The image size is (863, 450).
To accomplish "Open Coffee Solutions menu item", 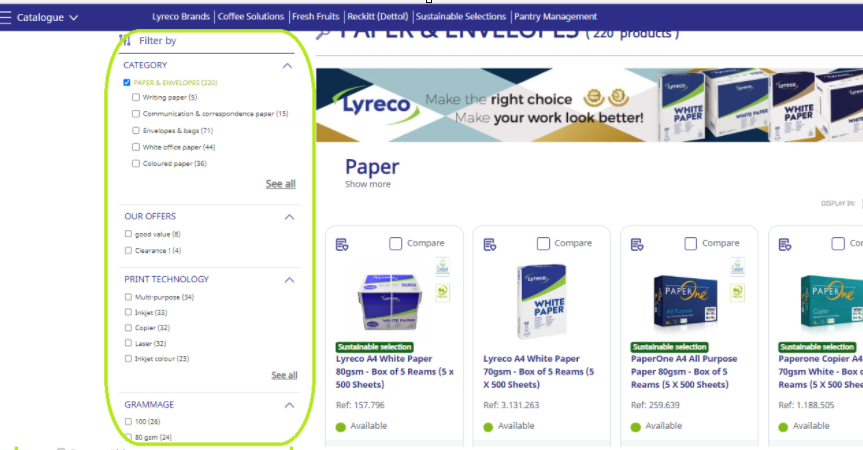I will click(x=250, y=17).
